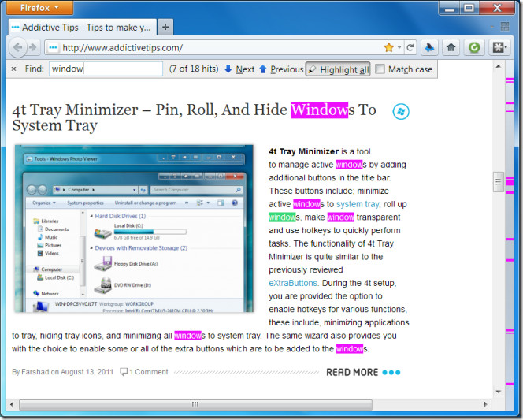The image size is (523, 420).
Task: Click the green circular arrow add-on icon
Action: point(474,48)
